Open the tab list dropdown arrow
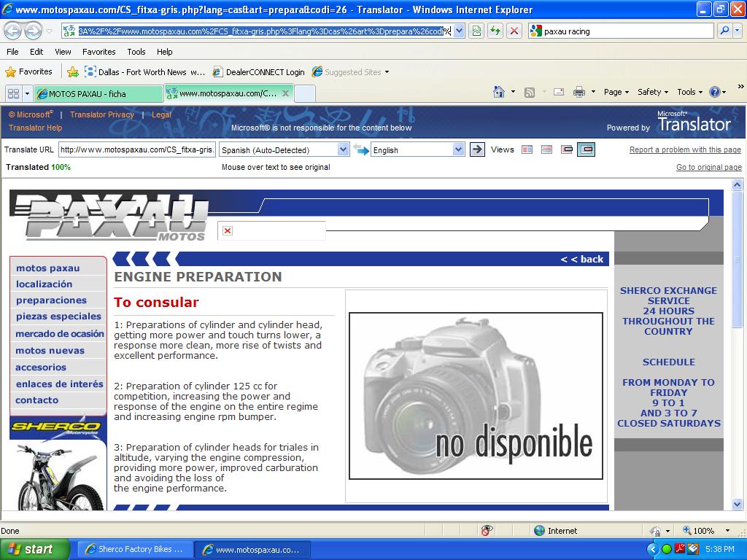 pos(27,93)
